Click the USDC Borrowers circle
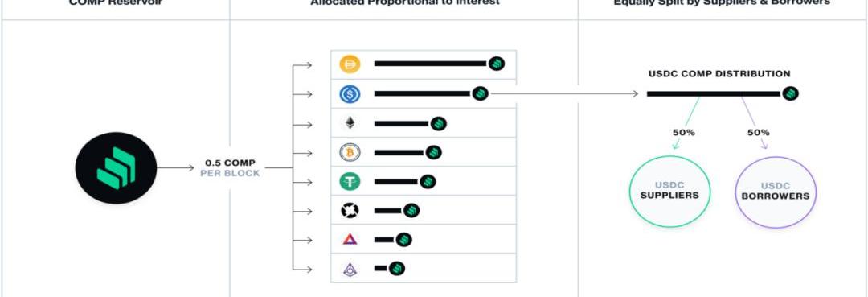 [x=776, y=192]
